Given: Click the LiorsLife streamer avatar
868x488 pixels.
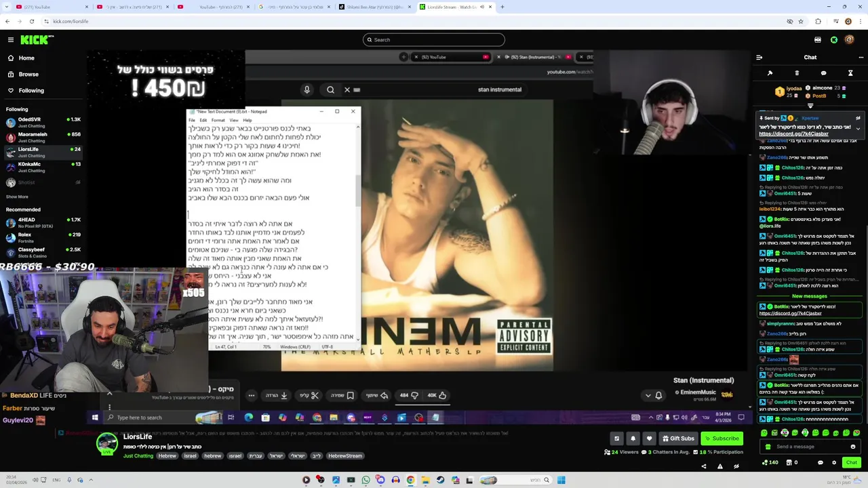Looking at the screenshot, I should 106,443.
